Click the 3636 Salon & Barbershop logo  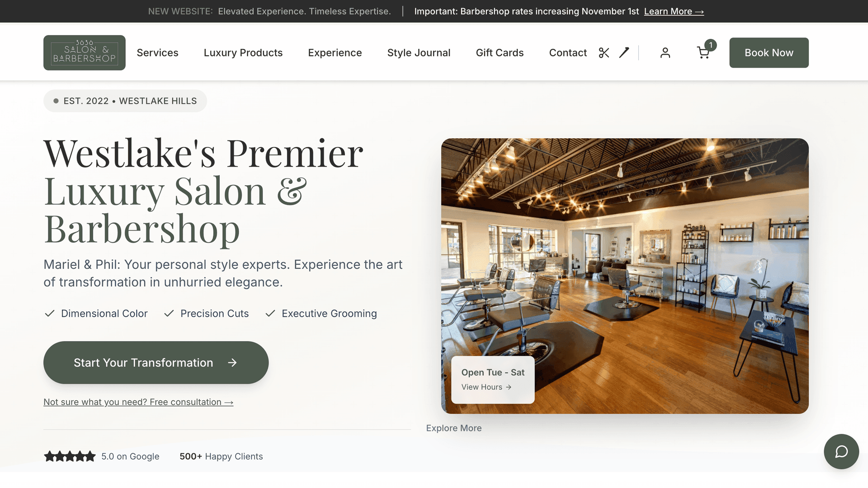tap(85, 53)
